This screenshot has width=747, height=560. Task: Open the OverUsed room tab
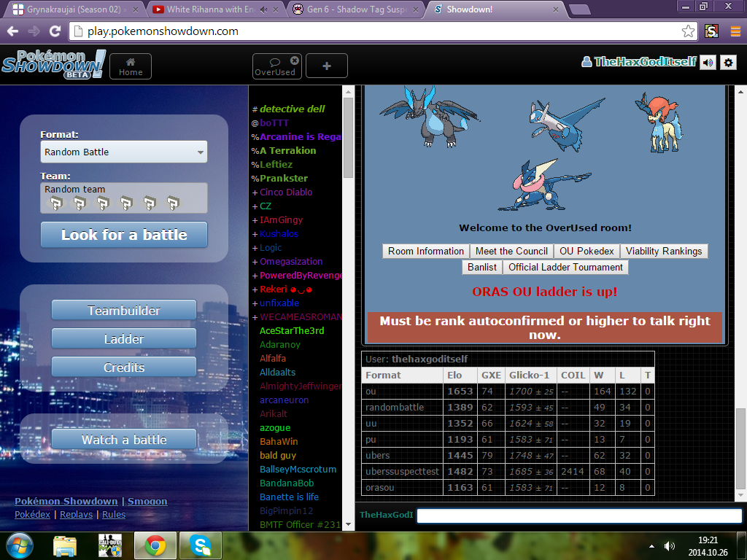click(275, 66)
